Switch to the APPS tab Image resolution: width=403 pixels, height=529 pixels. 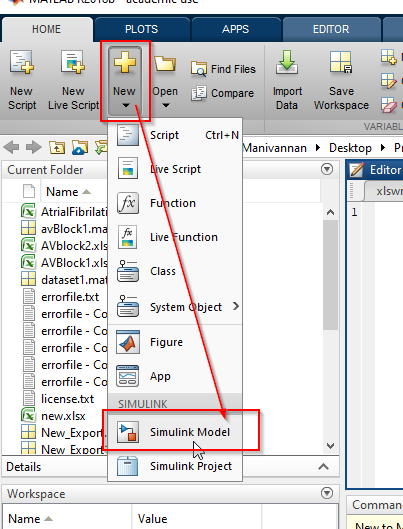(x=235, y=29)
